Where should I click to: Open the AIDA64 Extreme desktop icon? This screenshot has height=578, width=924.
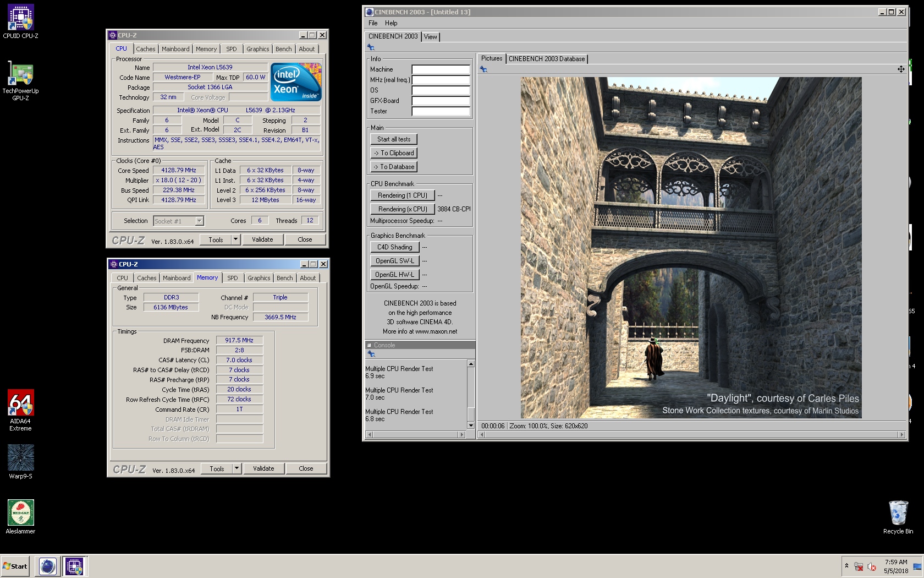click(x=20, y=410)
